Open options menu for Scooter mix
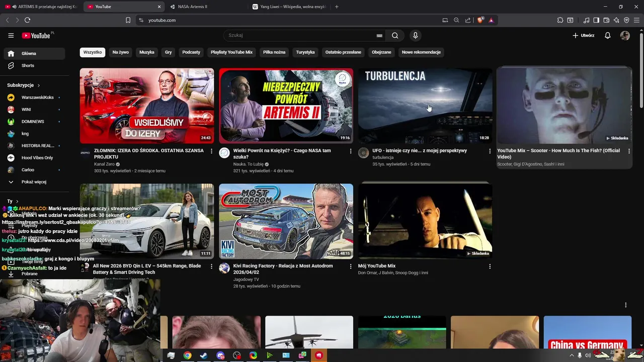 point(629,151)
